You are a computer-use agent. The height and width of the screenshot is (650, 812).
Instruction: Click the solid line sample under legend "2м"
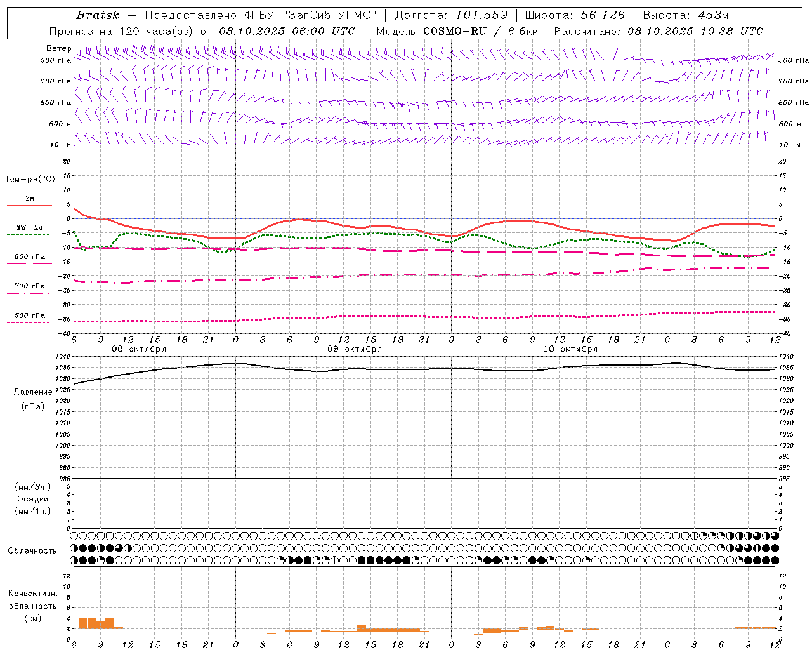pos(29,206)
